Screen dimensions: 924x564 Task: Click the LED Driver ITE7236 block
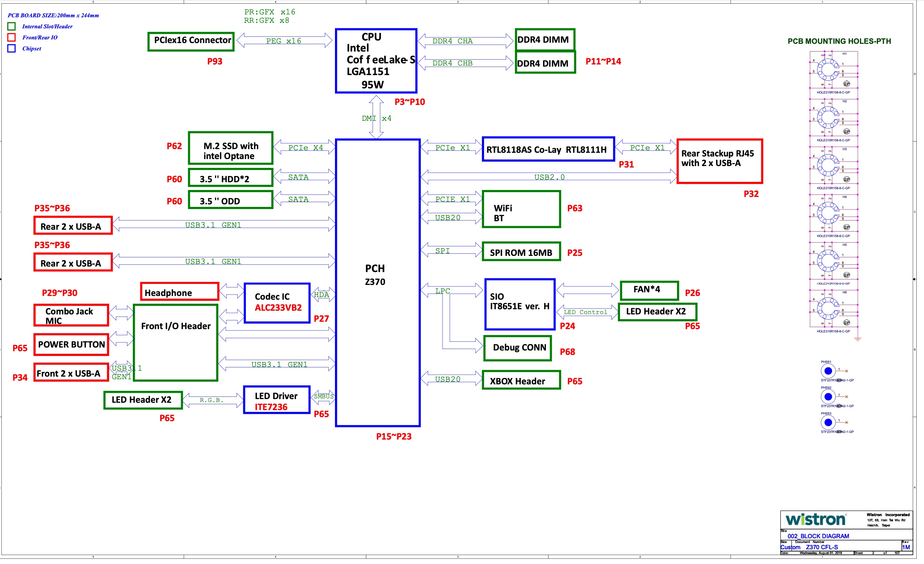[x=276, y=399]
